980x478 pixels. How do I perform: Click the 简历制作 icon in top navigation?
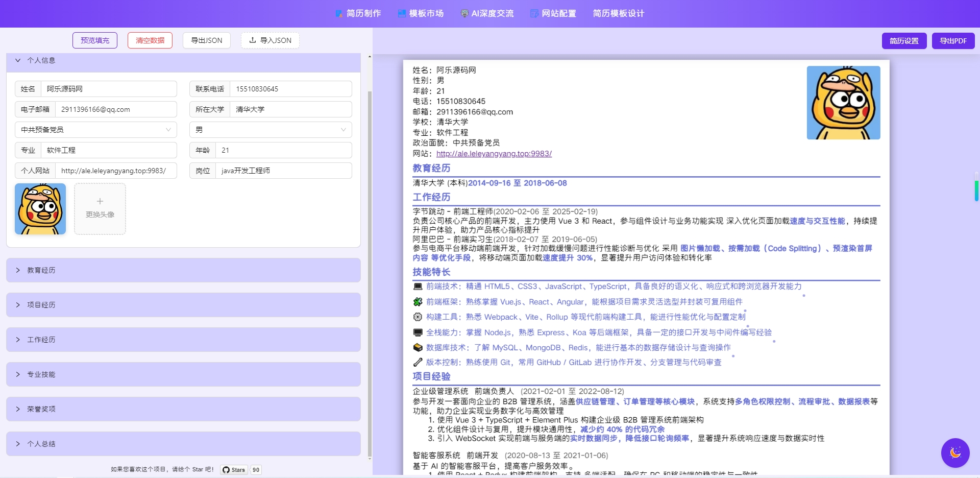(339, 14)
